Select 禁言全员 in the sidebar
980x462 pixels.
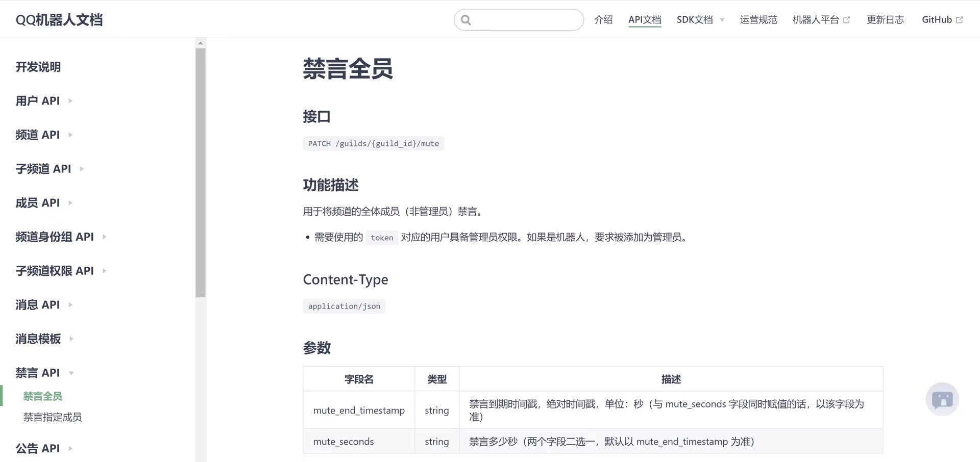pos(42,396)
